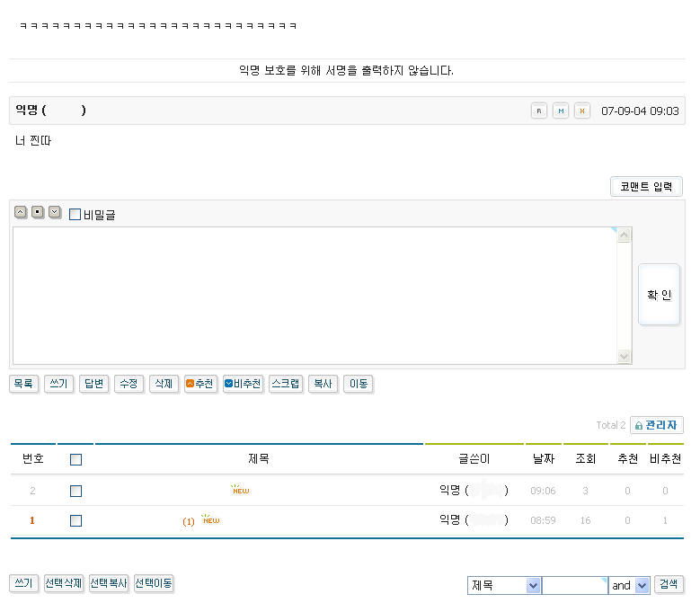Image resolution: width=700 pixels, height=603 pixels.
Task: Click the 검색 search button
Action: (x=669, y=584)
